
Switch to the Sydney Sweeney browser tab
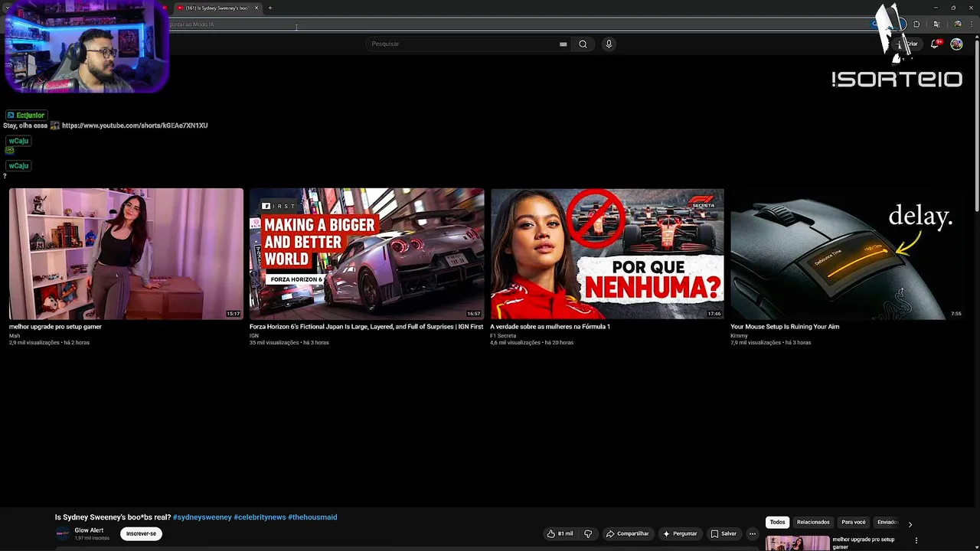coord(217,8)
